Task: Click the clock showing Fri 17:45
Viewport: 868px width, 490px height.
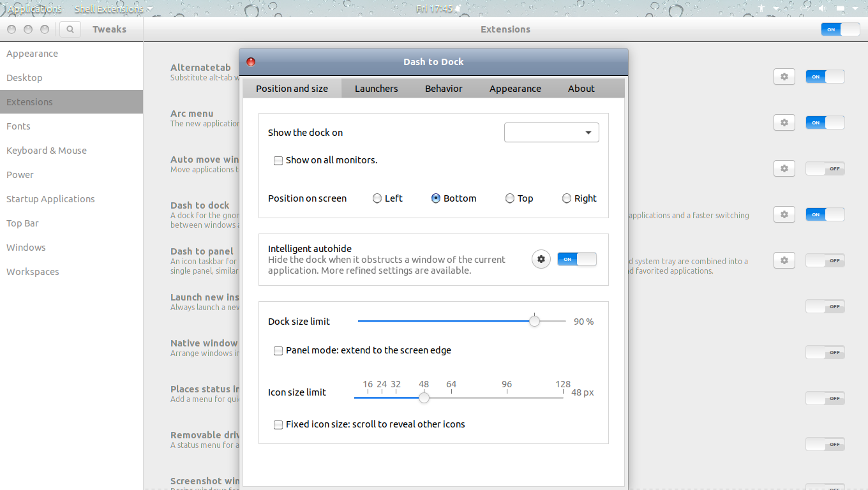Action: point(434,9)
